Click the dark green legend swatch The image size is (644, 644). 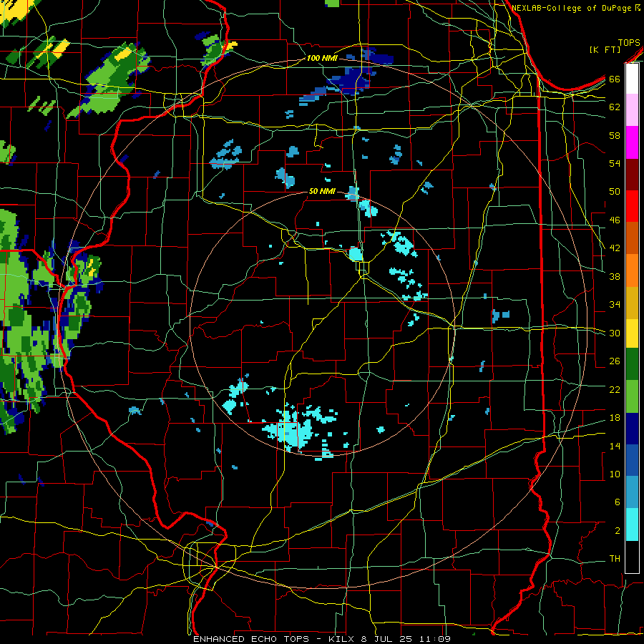coord(632,364)
